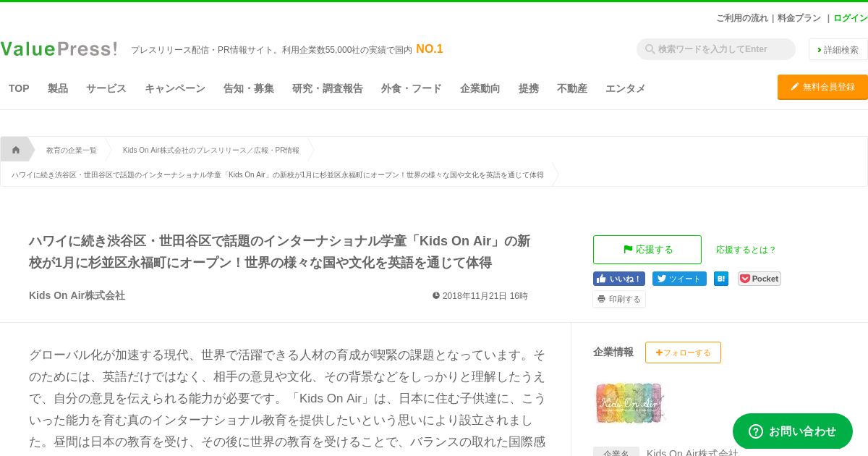Open キャンペーン category tab
Viewport: 868px width, 456px height.
(x=175, y=88)
